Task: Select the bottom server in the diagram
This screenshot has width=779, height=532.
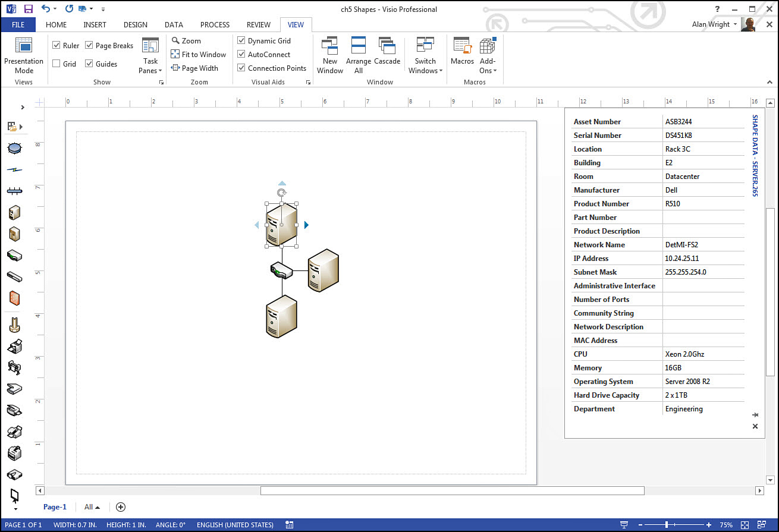Action: pyautogui.click(x=281, y=316)
